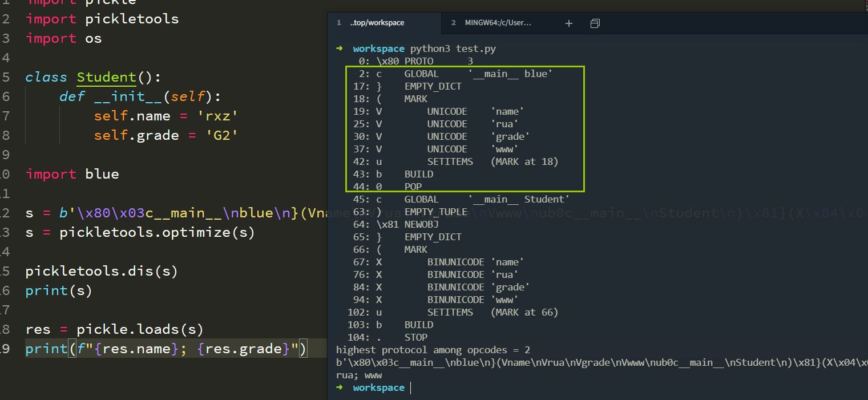Place cursor on 'rxz' string in editor
The width and height of the screenshot is (868, 400).
(x=217, y=116)
